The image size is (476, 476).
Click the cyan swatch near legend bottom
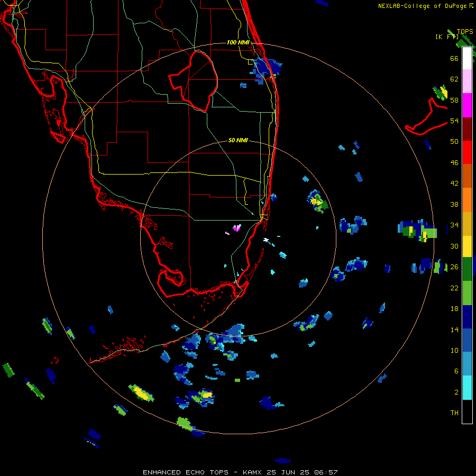click(x=467, y=388)
